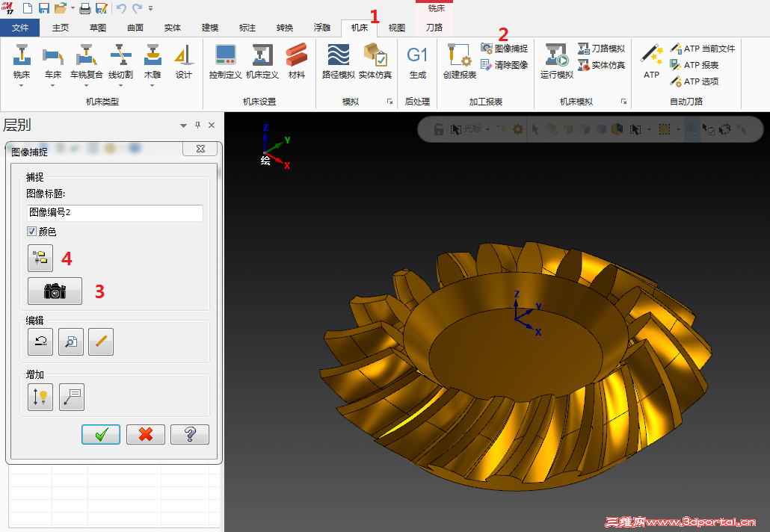The image size is (770, 532).
Task: Select the 车铣复合 mill-turn machine type
Action: pos(87,61)
